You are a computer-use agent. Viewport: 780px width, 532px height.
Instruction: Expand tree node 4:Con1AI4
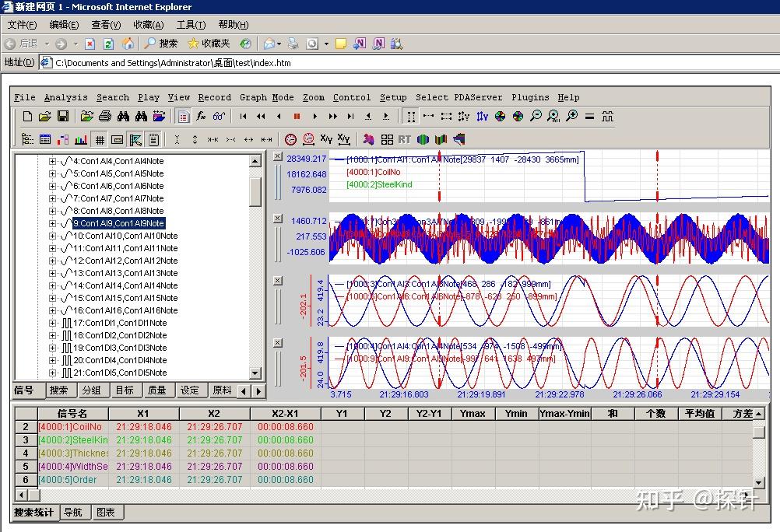tap(53, 162)
